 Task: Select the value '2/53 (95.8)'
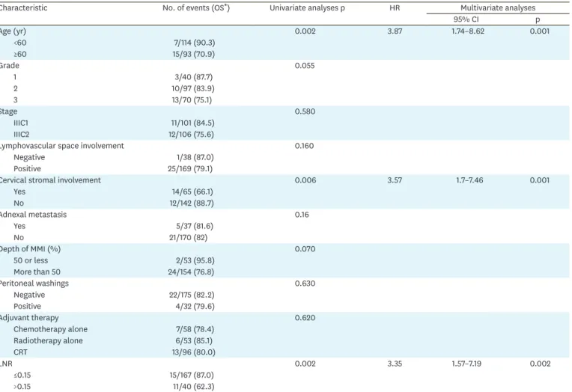point(195,261)
